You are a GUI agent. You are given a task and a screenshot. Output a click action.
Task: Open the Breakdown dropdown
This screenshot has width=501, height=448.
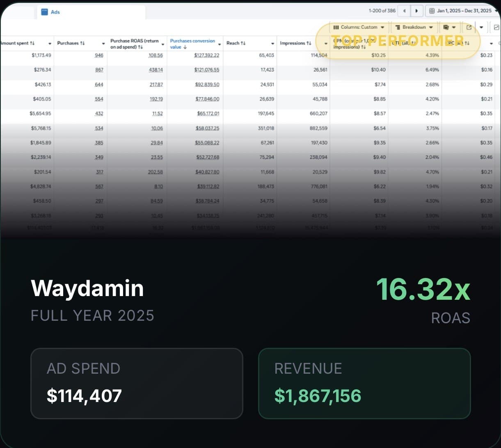pyautogui.click(x=414, y=27)
